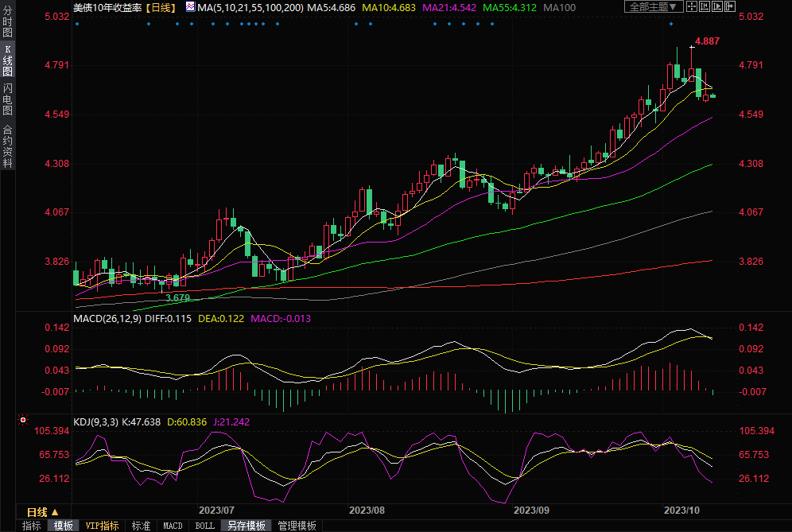Click the third icon after 全部主题

pos(719,7)
